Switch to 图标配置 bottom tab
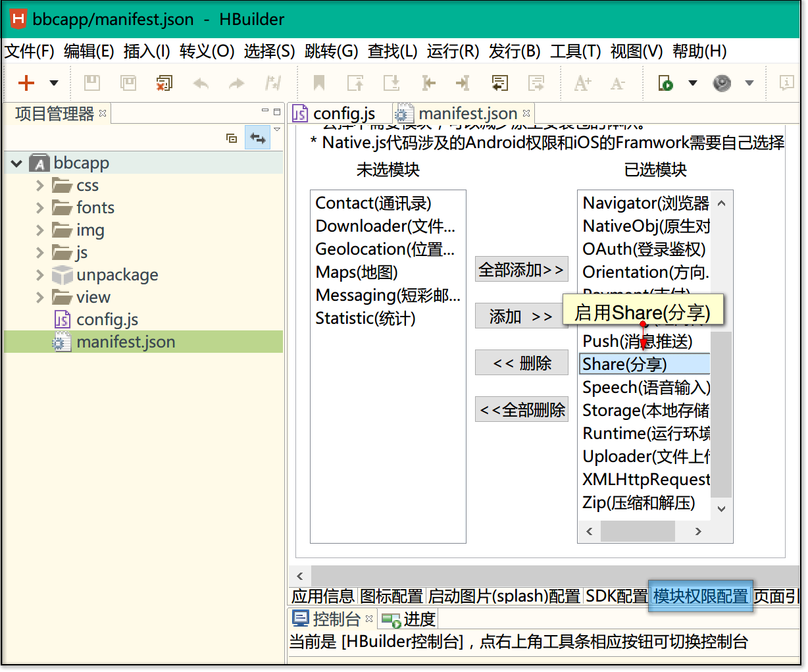Screen dimensions: 808x672 pos(391,596)
